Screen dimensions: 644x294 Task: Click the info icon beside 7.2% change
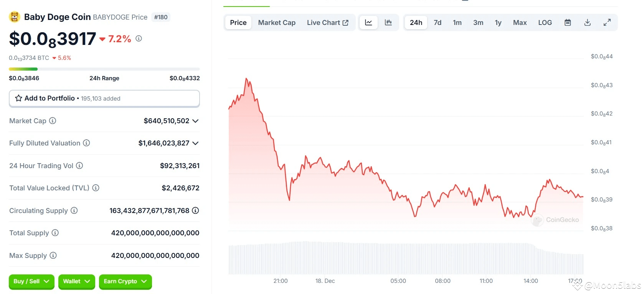coord(139,39)
